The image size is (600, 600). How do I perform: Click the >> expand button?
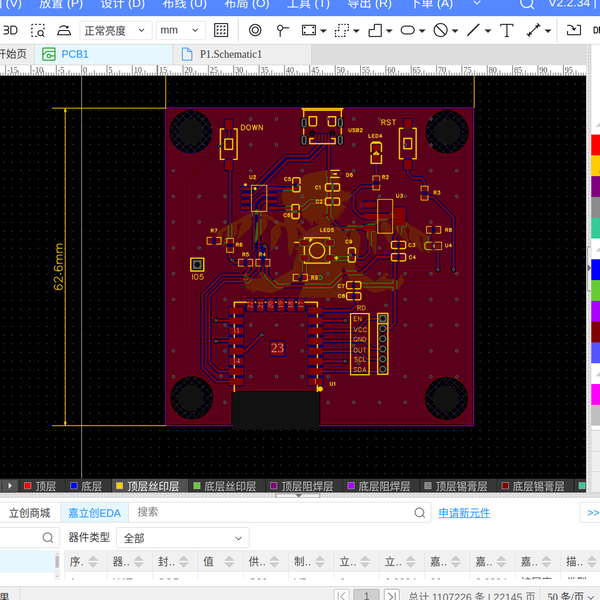(592, 513)
